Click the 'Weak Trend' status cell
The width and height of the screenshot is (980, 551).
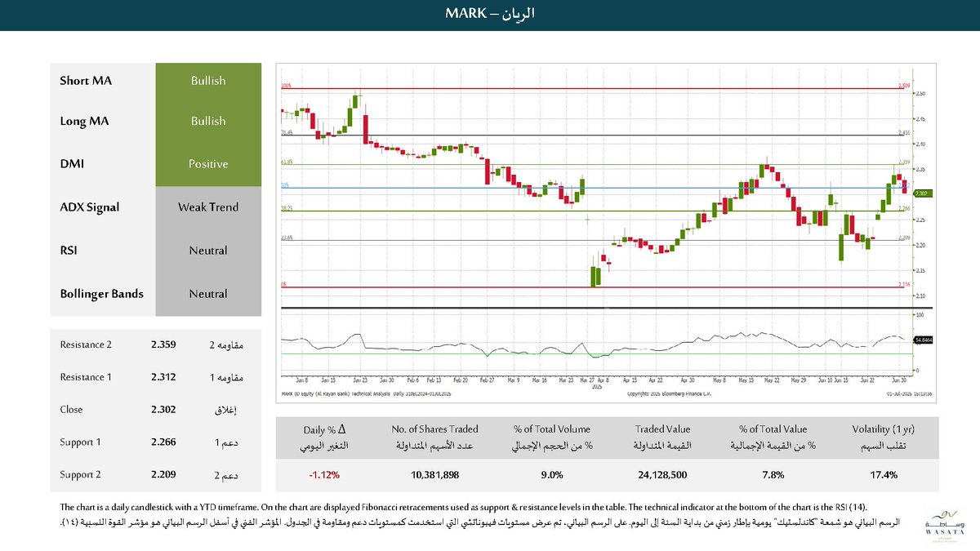click(x=208, y=207)
